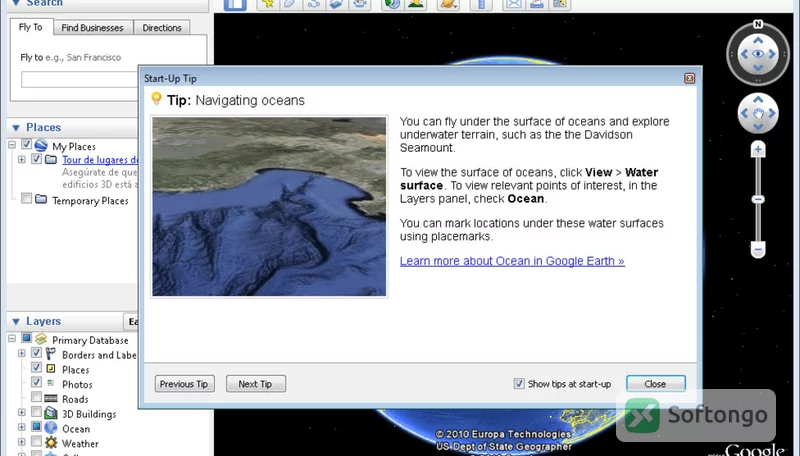The image size is (800, 456).
Task: Switch to the Directions tab
Action: click(162, 28)
